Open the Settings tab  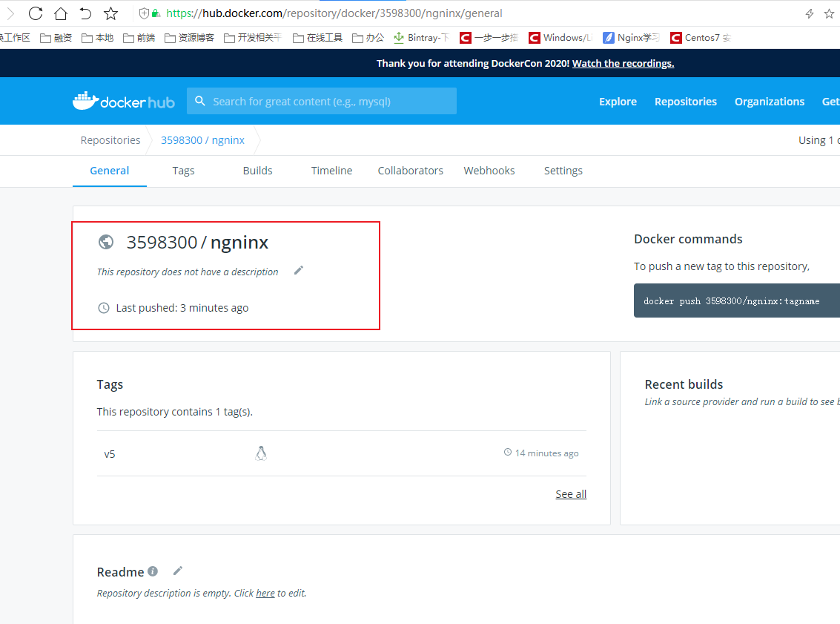[x=563, y=171]
